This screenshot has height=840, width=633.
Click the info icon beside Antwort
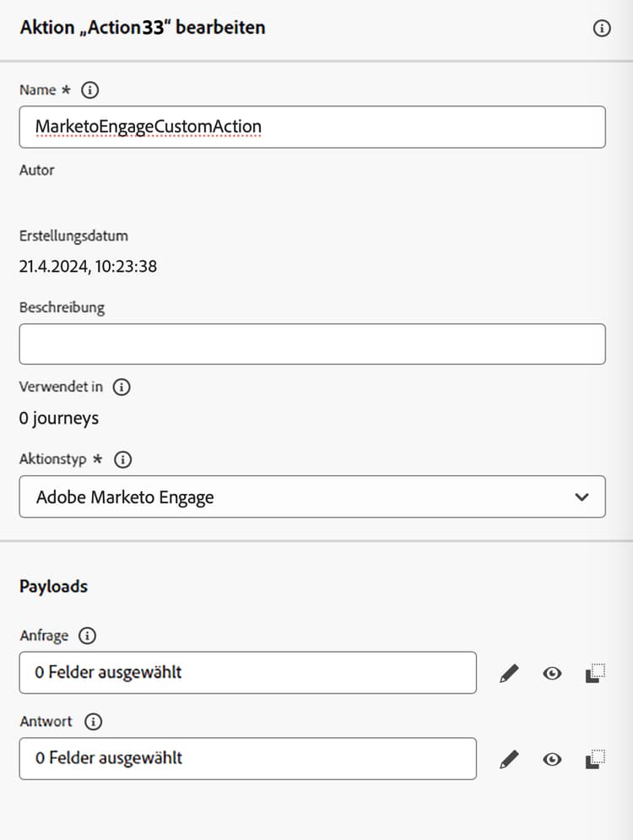coord(93,722)
